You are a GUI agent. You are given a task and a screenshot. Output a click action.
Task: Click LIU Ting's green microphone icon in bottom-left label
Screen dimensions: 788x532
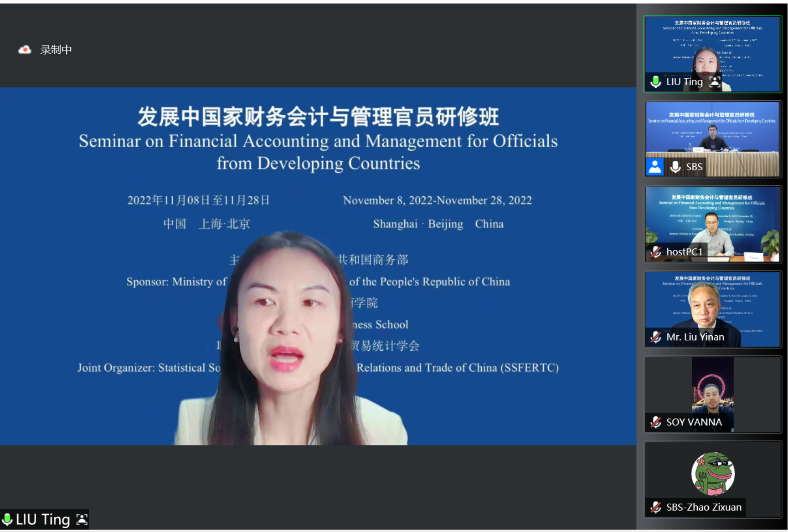(8, 519)
